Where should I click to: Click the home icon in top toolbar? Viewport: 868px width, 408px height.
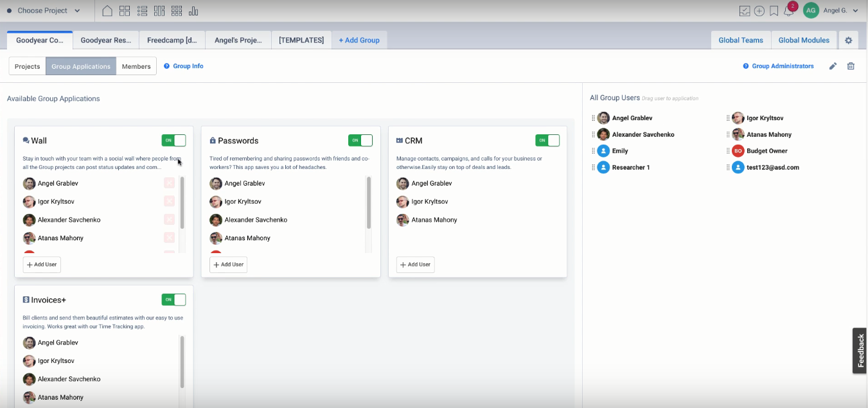tap(107, 11)
